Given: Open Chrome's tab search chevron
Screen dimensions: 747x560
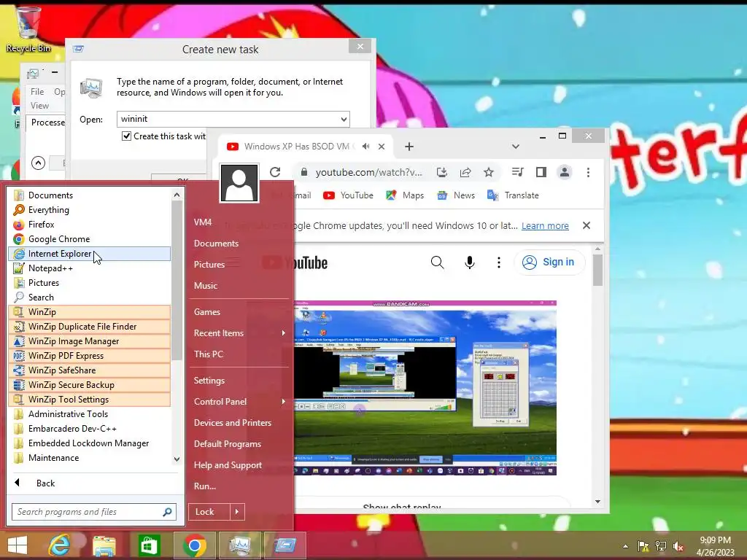Looking at the screenshot, I should point(516,146).
